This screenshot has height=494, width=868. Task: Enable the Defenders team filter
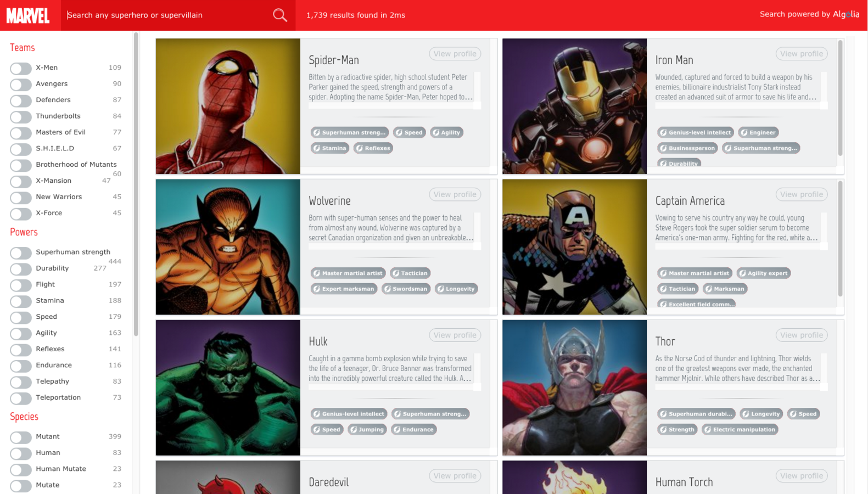pyautogui.click(x=21, y=101)
